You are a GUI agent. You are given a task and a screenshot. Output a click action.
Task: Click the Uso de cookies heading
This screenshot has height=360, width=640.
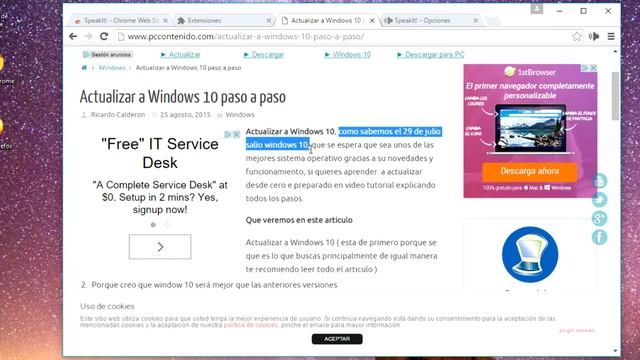(x=107, y=306)
